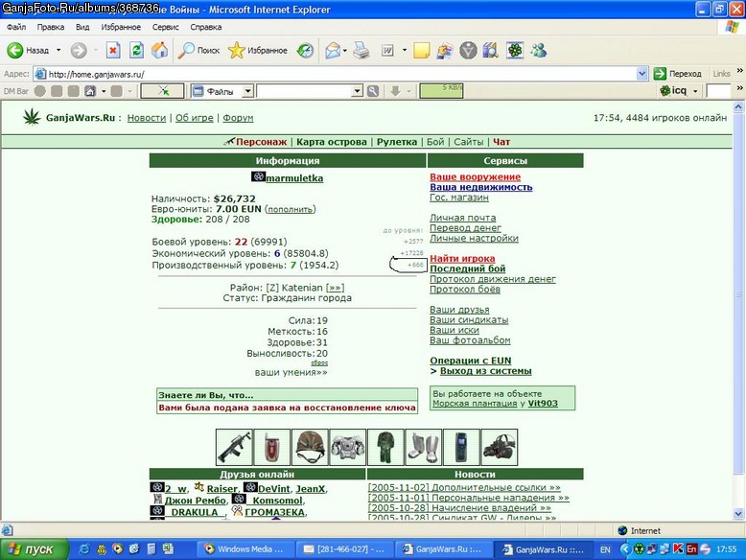The image size is (746, 560).
Task: Click the Mail envelope toolbar icon
Action: pos(333,50)
